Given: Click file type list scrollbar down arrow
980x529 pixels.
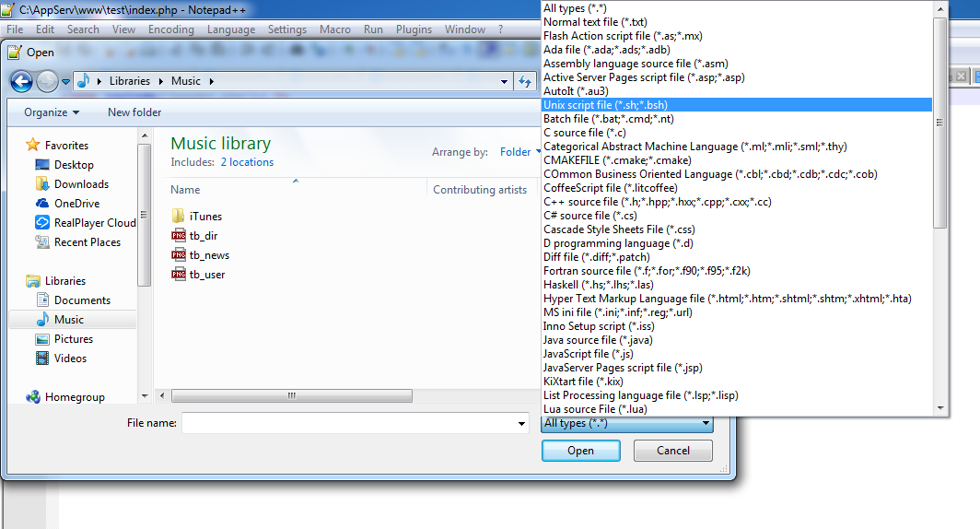Looking at the screenshot, I should pos(940,408).
